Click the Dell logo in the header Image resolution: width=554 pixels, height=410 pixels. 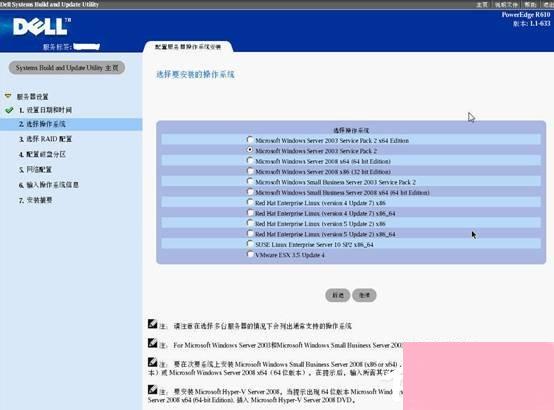click(x=42, y=27)
